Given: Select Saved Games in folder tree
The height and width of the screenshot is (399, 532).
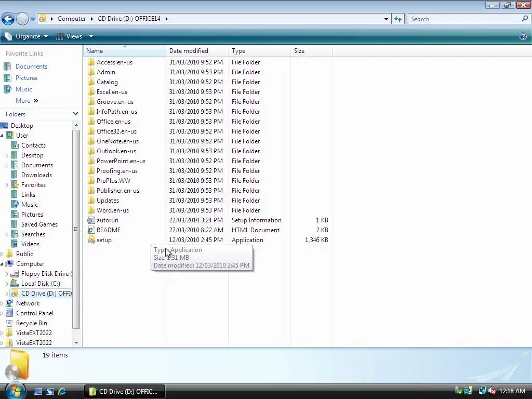Looking at the screenshot, I should point(39,224).
